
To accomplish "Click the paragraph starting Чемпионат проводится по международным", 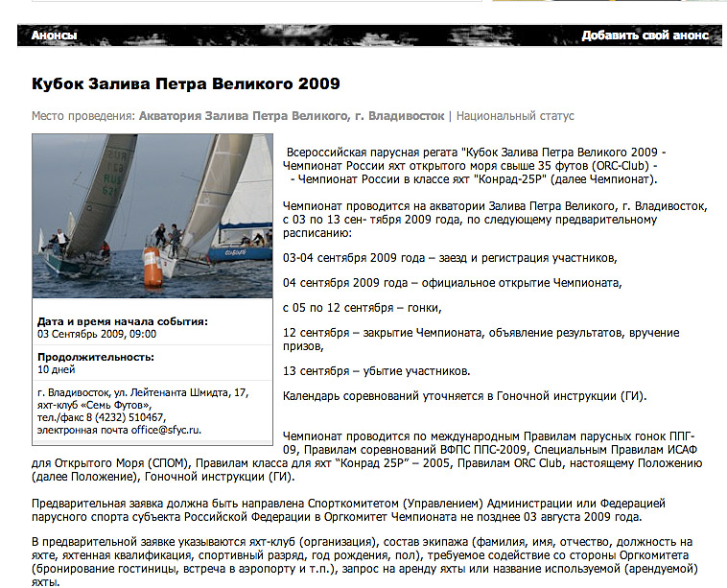I will (x=367, y=457).
